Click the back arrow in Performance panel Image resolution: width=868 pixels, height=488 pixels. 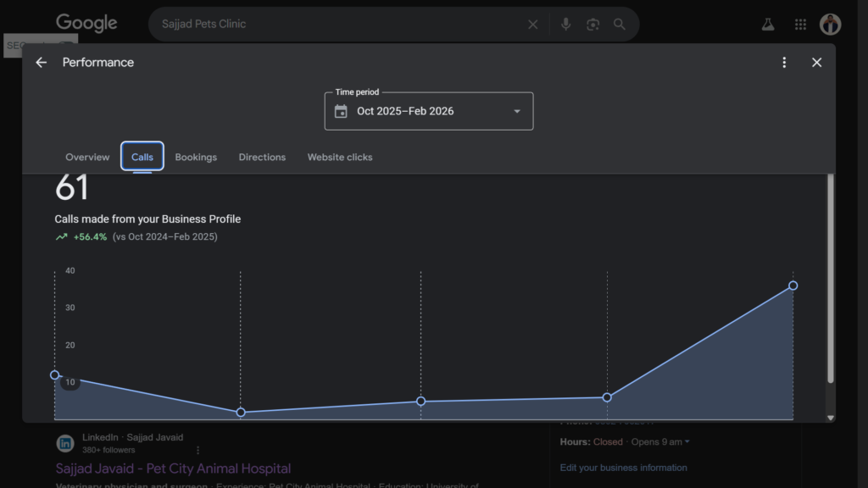[x=41, y=63]
